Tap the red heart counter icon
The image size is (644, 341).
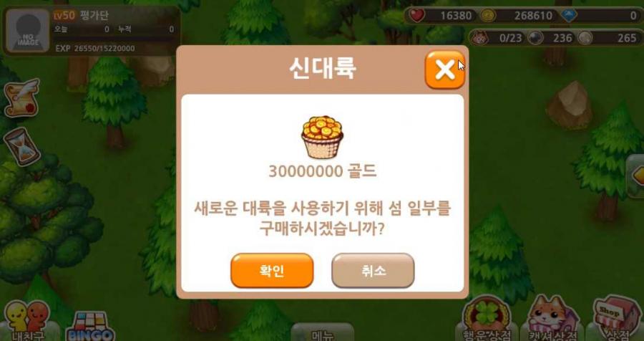tap(417, 16)
